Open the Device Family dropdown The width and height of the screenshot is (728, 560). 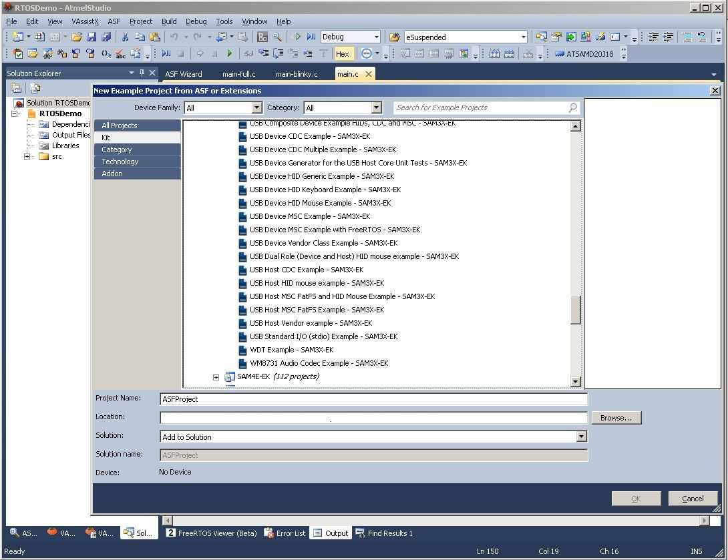click(256, 107)
